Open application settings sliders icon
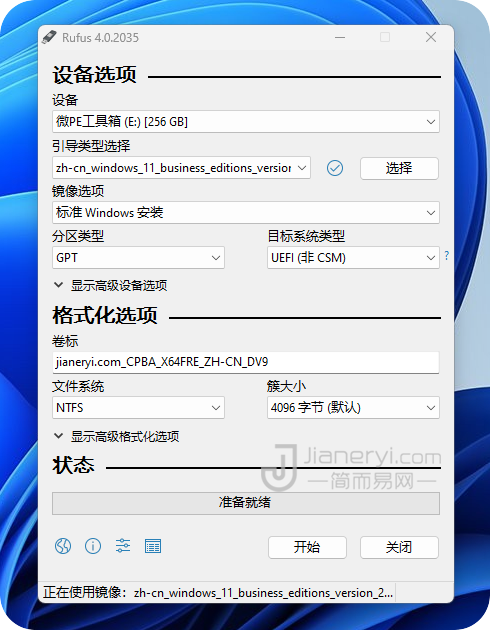 point(123,546)
